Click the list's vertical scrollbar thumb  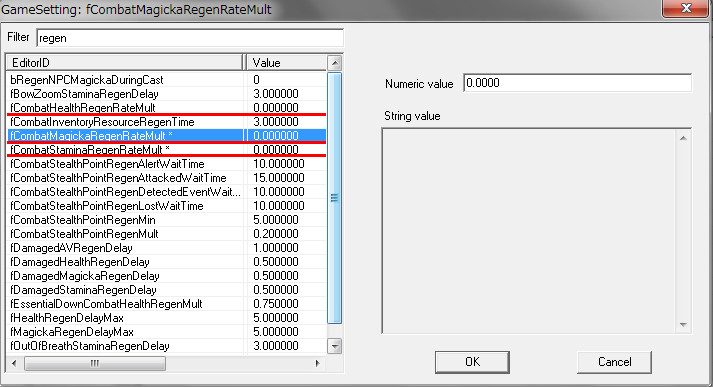(335, 197)
